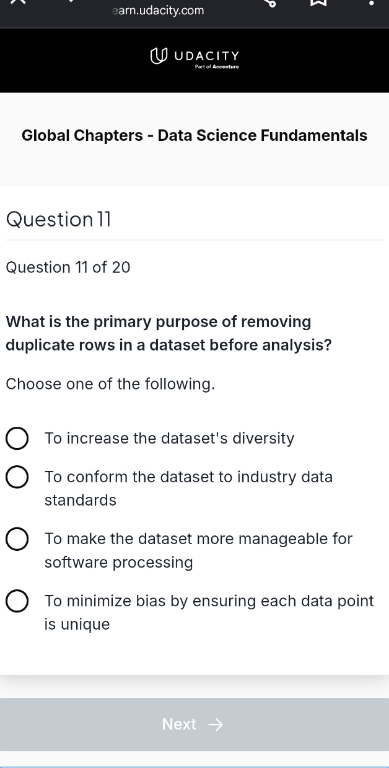Close the browser tab with the X icon
The height and width of the screenshot is (768, 389).
[18, 1]
